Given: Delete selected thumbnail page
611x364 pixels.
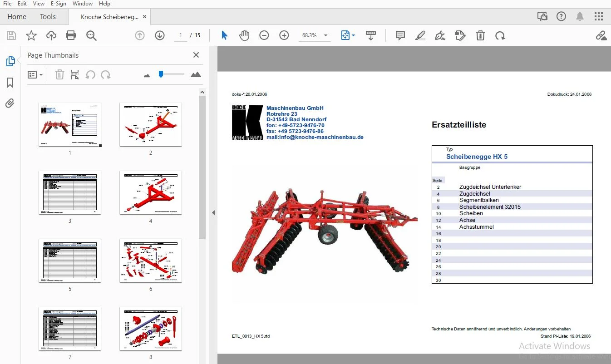Looking at the screenshot, I should (x=59, y=74).
